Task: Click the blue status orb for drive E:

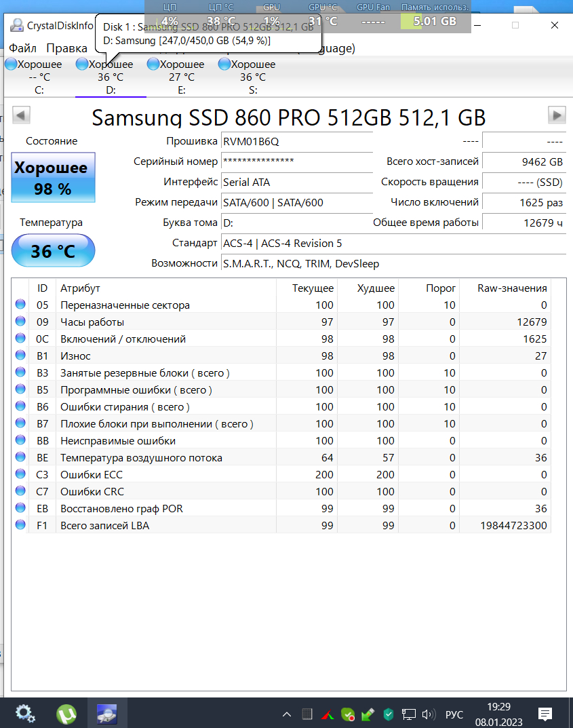Action: 153,64
